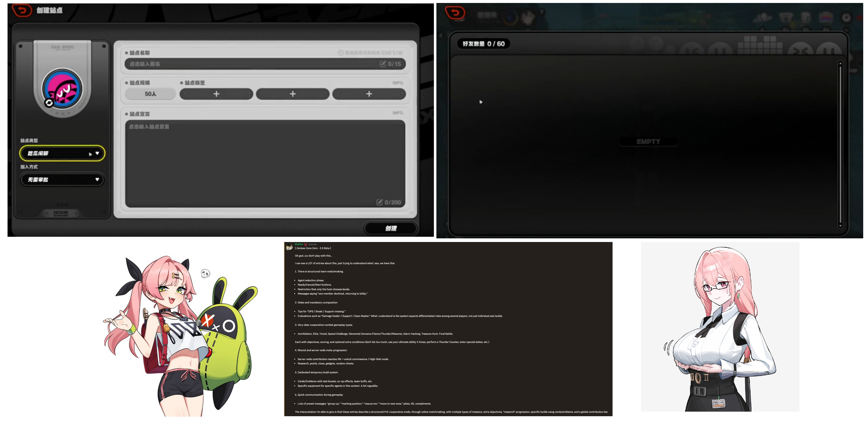Click the EMPTY label in the friends list
Screen dimensions: 868x421
click(x=648, y=142)
